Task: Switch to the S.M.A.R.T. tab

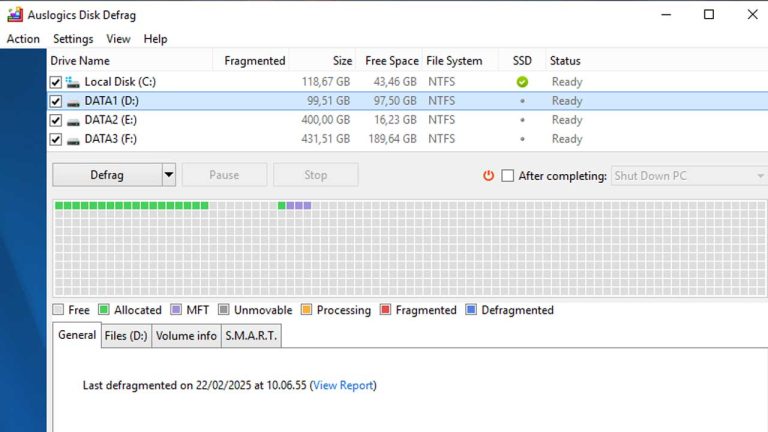Action: click(251, 336)
